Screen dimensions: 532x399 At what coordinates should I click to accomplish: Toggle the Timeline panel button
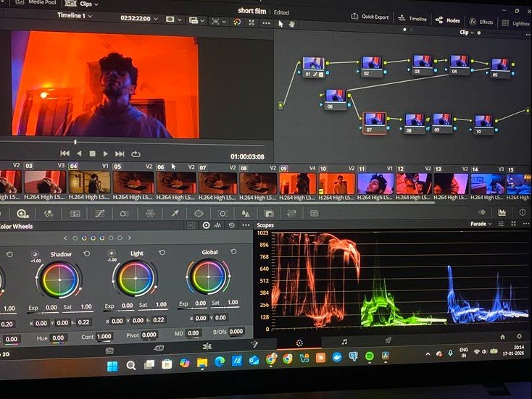(412, 19)
